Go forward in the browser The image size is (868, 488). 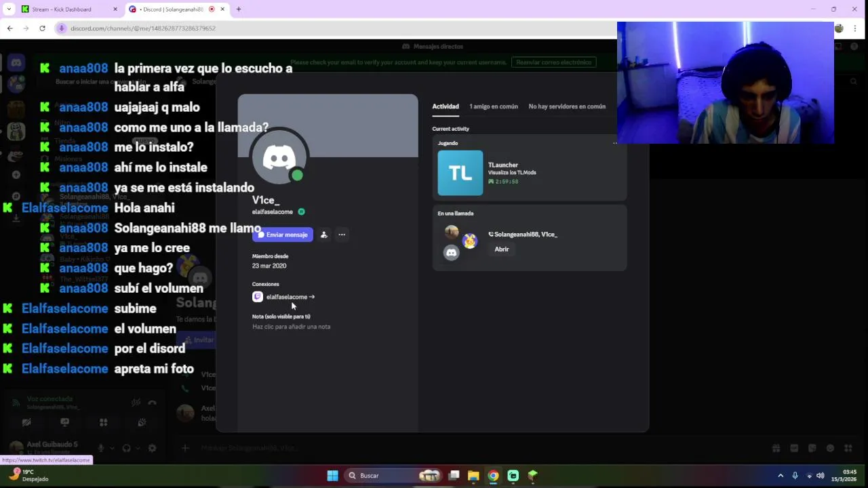tap(26, 28)
